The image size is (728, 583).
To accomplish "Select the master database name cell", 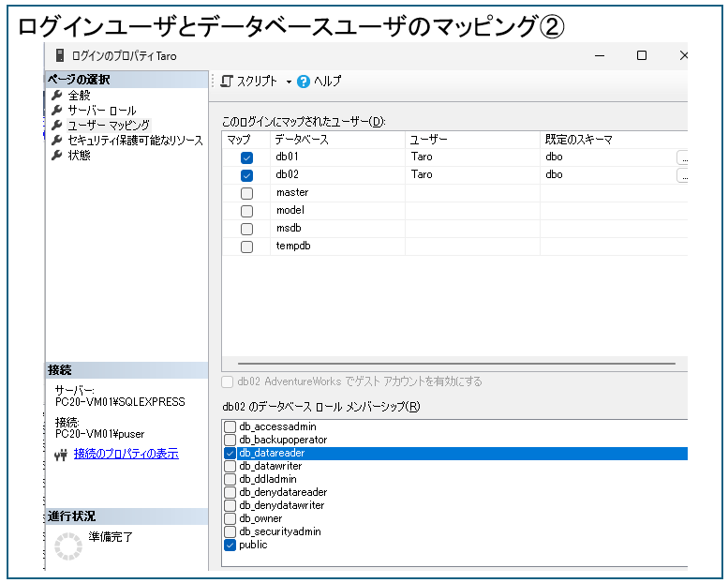I will tap(337, 193).
